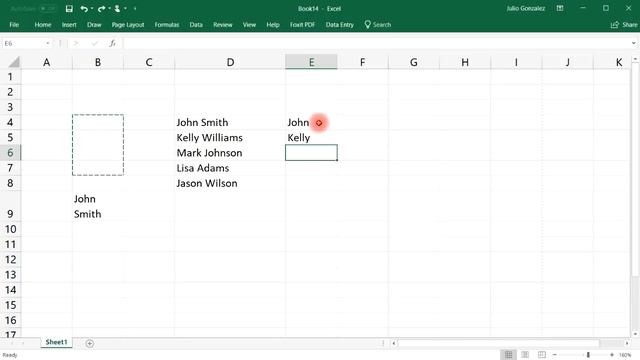Click the zoom out minus button

[555, 355]
